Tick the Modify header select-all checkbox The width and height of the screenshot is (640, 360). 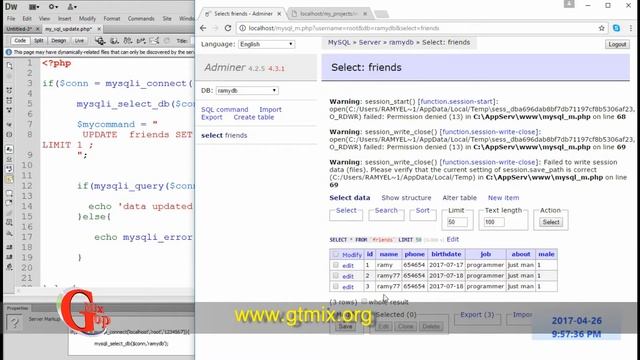pyautogui.click(x=336, y=254)
